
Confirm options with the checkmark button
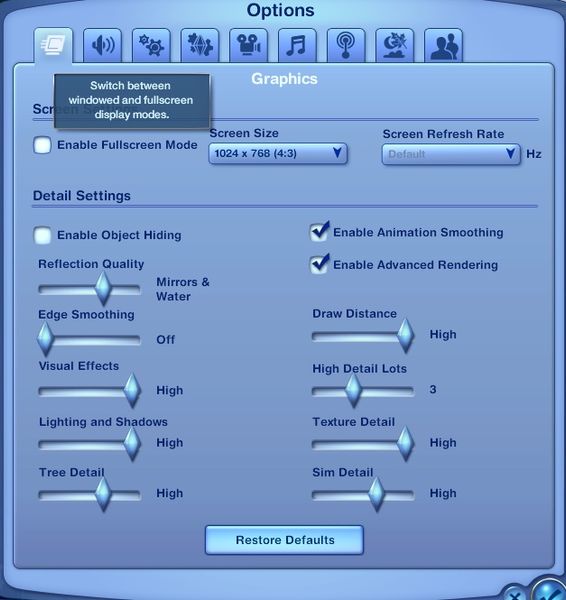549,589
